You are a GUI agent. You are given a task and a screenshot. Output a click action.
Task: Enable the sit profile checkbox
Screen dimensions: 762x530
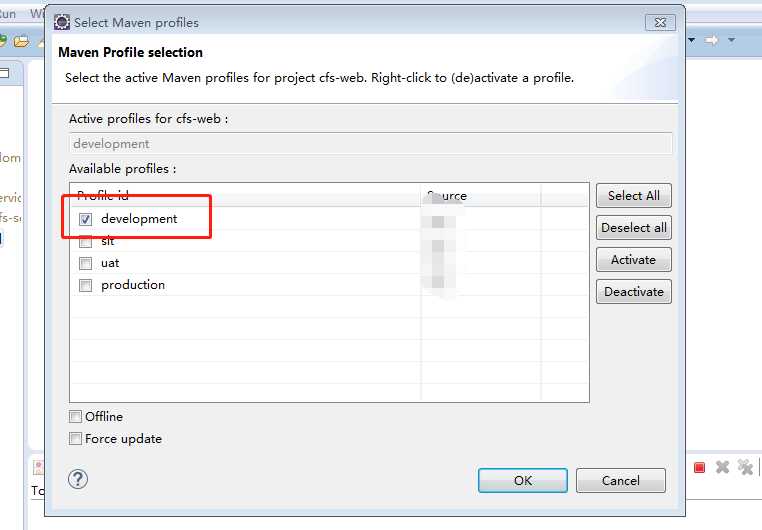pyautogui.click(x=86, y=241)
